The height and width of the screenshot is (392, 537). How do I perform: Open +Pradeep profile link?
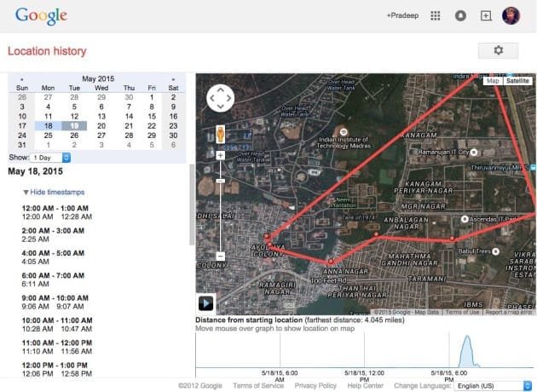coord(402,15)
